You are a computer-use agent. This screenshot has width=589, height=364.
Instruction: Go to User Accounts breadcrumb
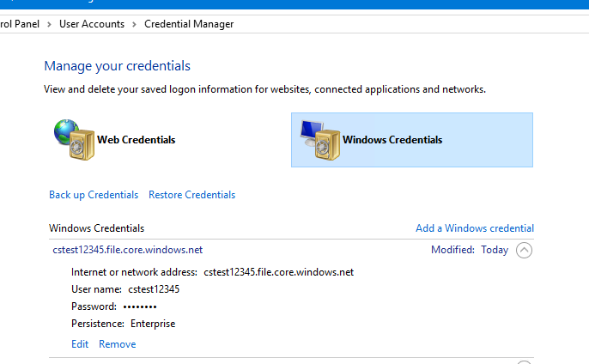click(x=92, y=24)
